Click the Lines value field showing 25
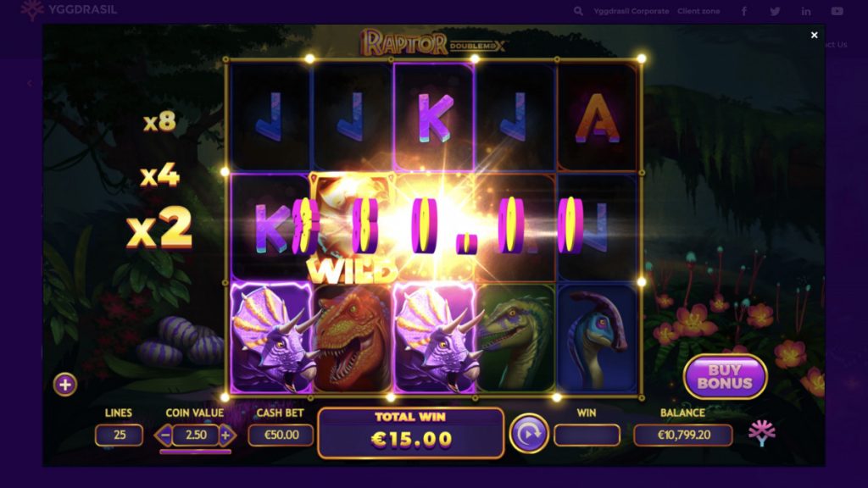 tap(119, 435)
